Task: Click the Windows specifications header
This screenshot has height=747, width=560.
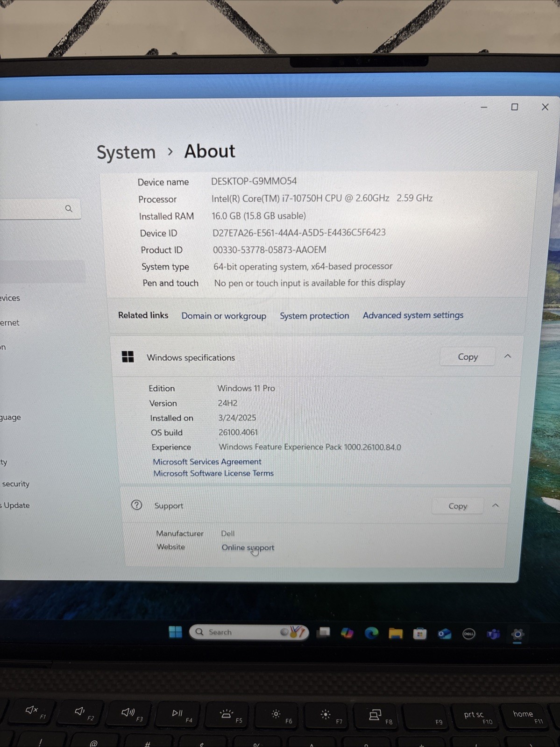Action: point(191,357)
